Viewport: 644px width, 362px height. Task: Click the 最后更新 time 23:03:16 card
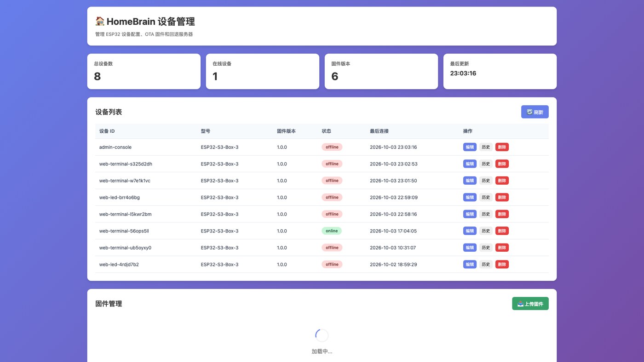click(x=500, y=71)
